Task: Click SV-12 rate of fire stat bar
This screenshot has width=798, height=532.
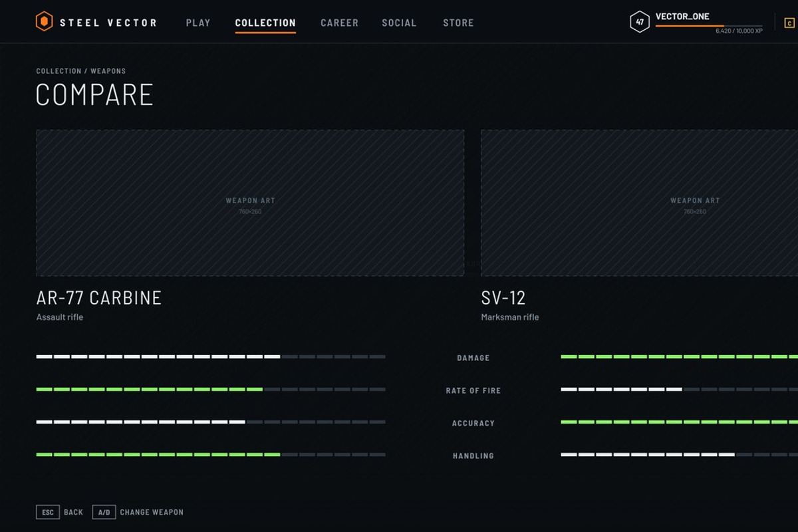Action: pyautogui.click(x=679, y=390)
